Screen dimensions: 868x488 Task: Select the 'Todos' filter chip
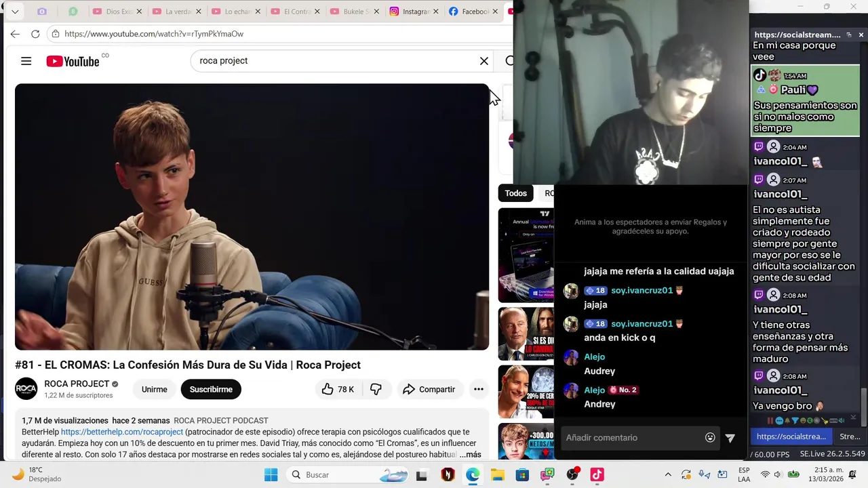pos(515,193)
